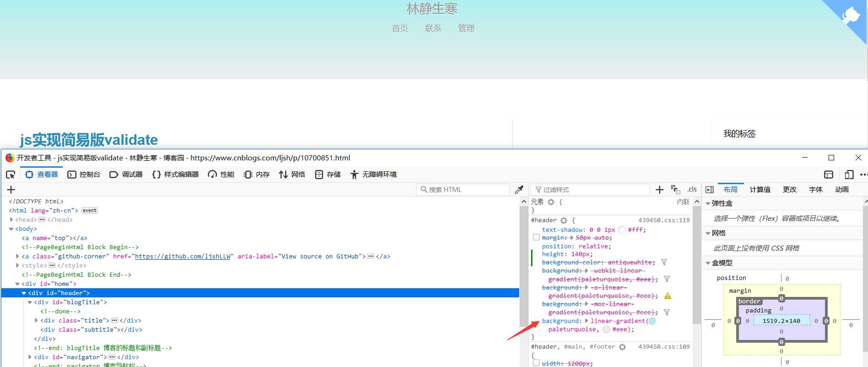The height and width of the screenshot is (367, 868).
Task: Collapse the 网格 grid section
Action: (708, 233)
